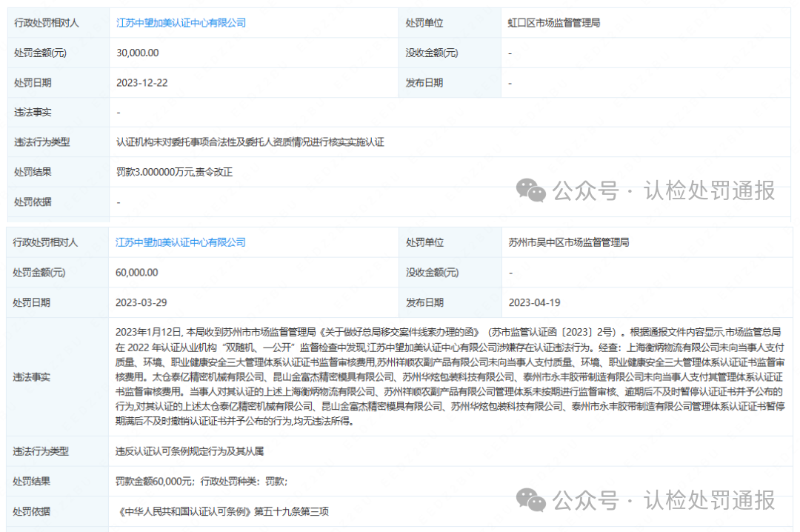
Task: Click the WeChat logo in the lower watermark
Action: point(531,499)
